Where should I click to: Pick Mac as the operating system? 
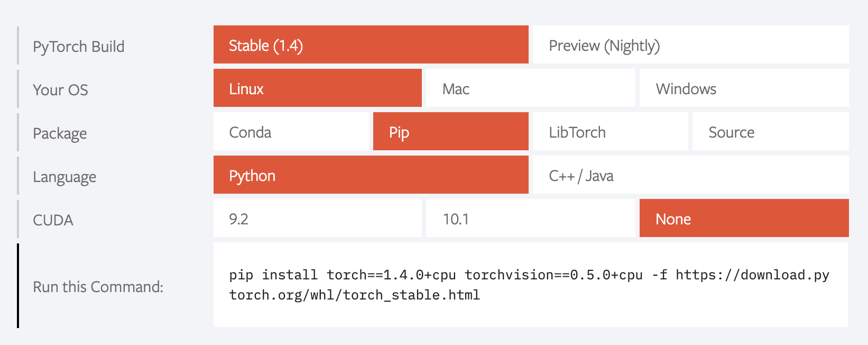(x=530, y=88)
